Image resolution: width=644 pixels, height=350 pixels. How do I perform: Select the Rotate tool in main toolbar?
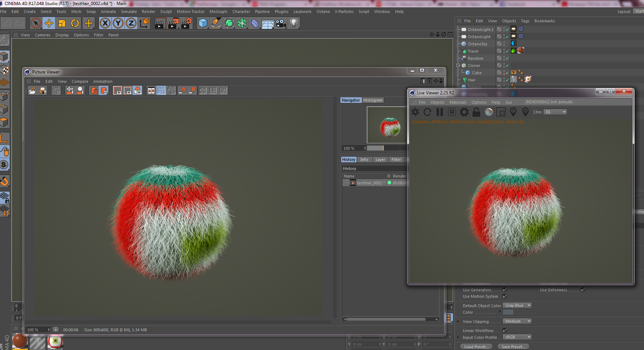click(x=75, y=23)
